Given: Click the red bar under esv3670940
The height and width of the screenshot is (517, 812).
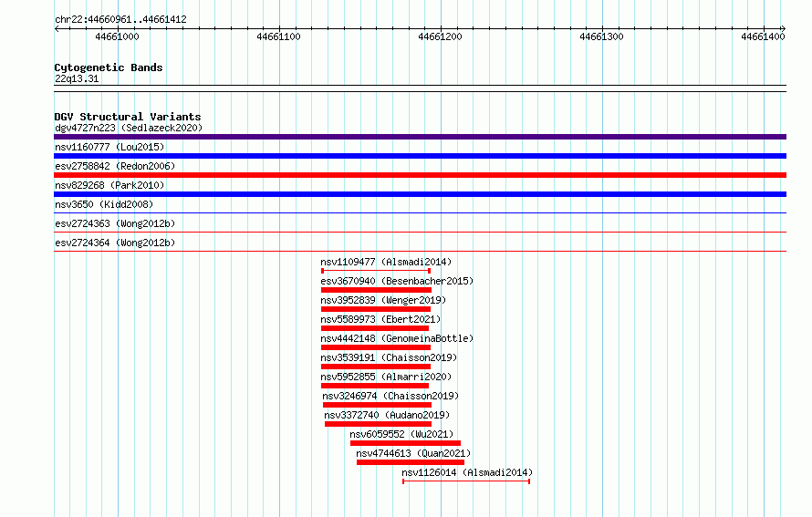Looking at the screenshot, I should click(x=376, y=290).
